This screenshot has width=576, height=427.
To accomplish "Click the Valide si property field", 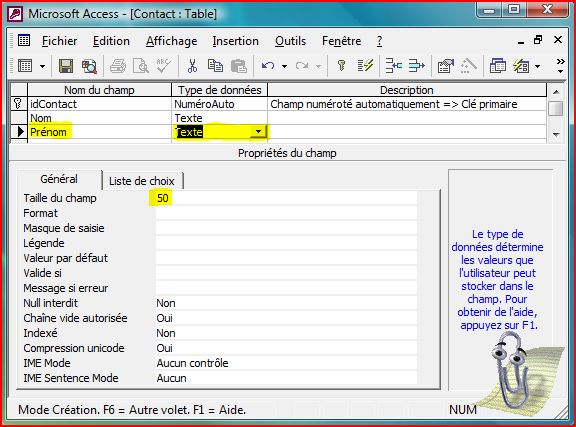I will pos(287,273).
